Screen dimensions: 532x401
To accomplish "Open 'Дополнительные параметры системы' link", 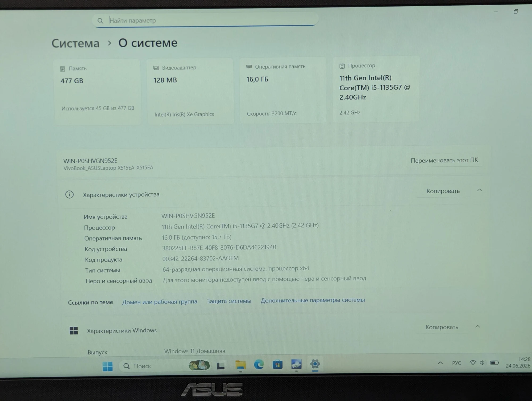I will pos(313,300).
